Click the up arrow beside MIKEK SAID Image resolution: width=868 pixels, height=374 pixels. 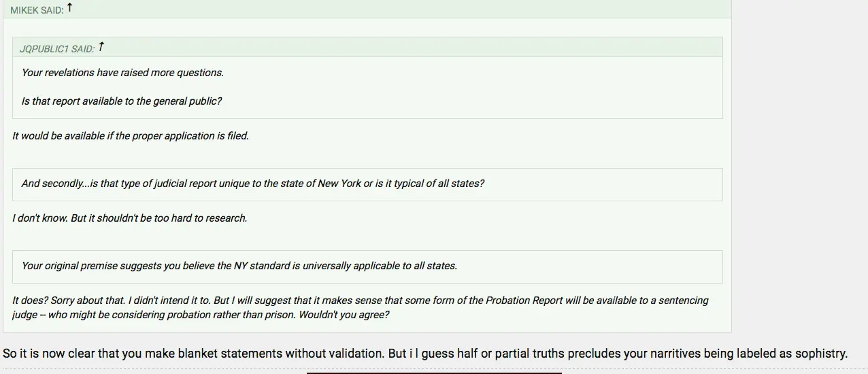click(x=69, y=8)
